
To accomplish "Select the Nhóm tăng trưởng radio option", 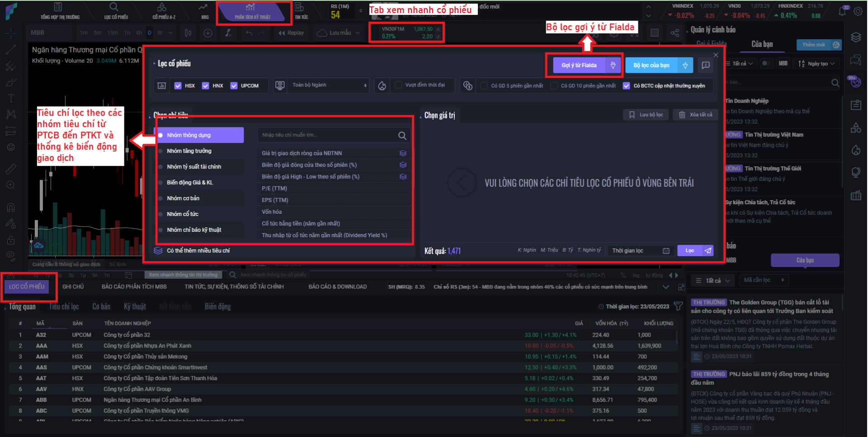I will click(x=160, y=151).
